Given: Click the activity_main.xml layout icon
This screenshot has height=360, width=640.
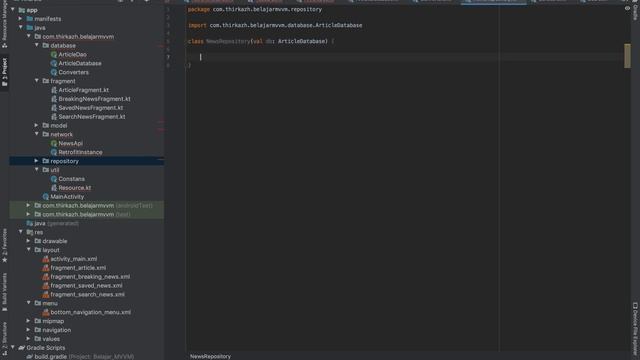Looking at the screenshot, I should 46,259.
